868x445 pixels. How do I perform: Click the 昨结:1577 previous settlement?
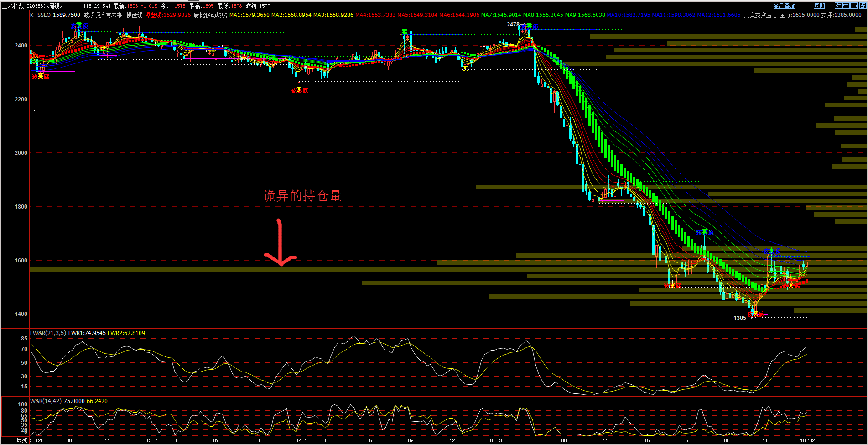pyautogui.click(x=258, y=6)
